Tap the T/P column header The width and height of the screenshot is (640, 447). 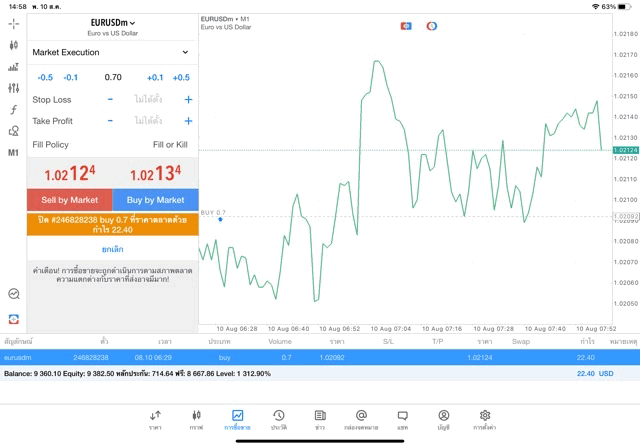438,341
